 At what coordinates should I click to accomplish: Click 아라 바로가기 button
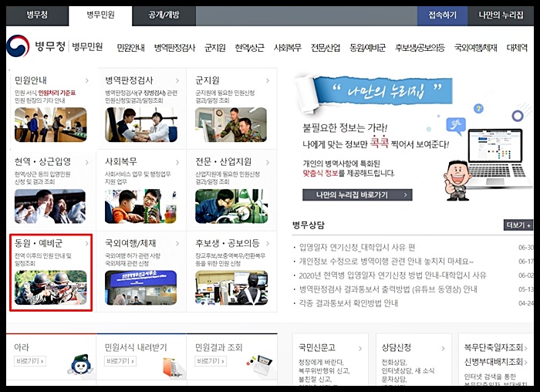[30, 361]
